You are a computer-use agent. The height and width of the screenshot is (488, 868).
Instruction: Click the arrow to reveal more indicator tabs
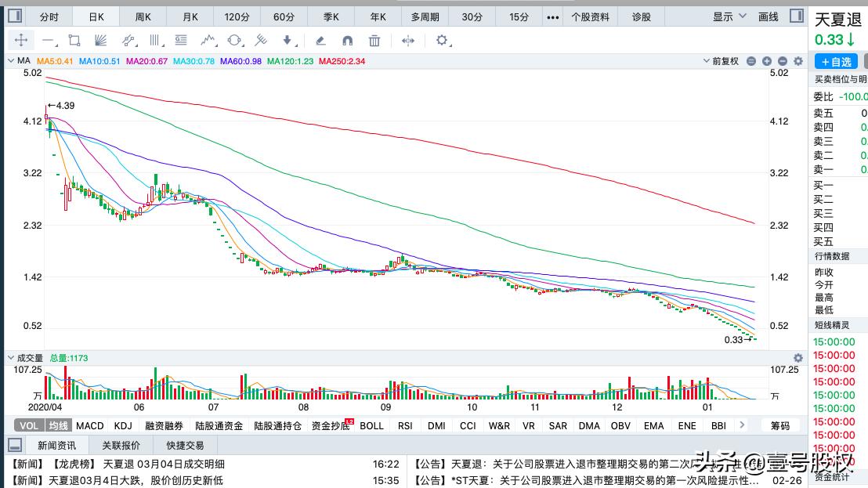[741, 425]
